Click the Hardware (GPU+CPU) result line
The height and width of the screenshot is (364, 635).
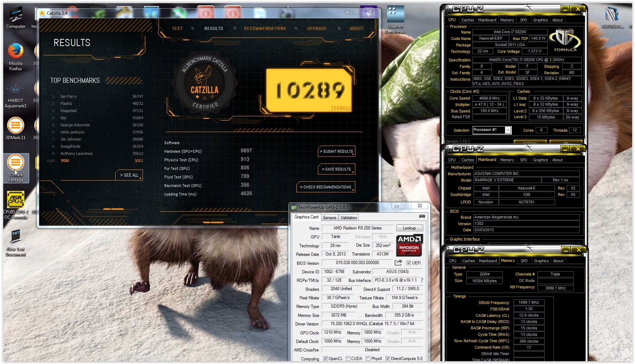click(x=209, y=151)
